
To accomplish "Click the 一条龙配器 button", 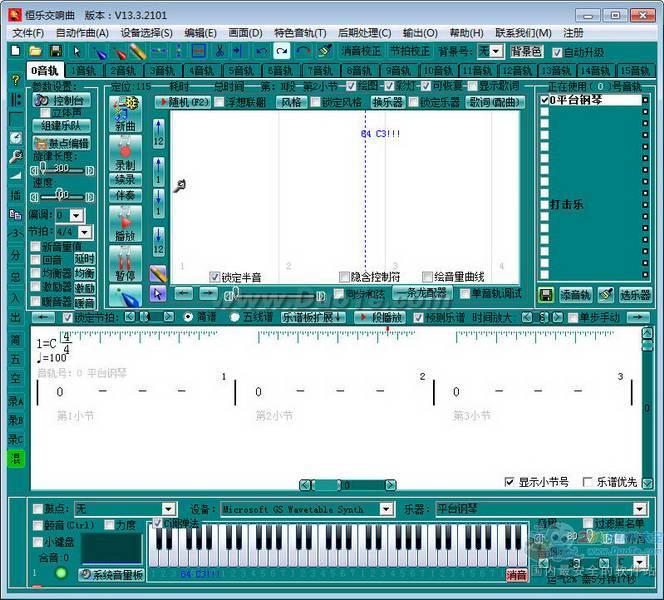I will pyautogui.click(x=422, y=293).
